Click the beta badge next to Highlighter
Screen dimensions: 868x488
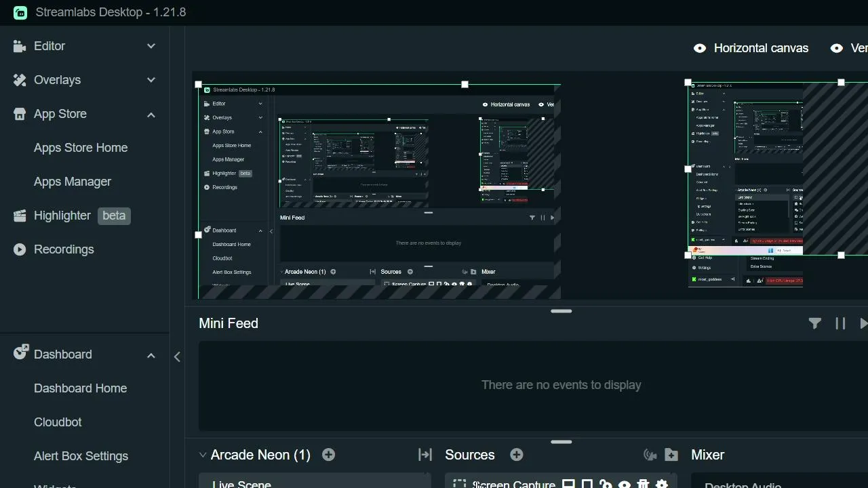114,216
